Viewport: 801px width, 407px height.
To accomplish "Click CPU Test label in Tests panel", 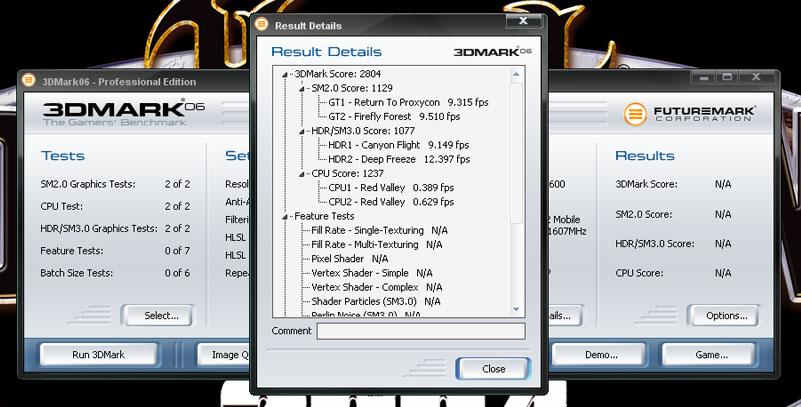I will click(x=61, y=206).
